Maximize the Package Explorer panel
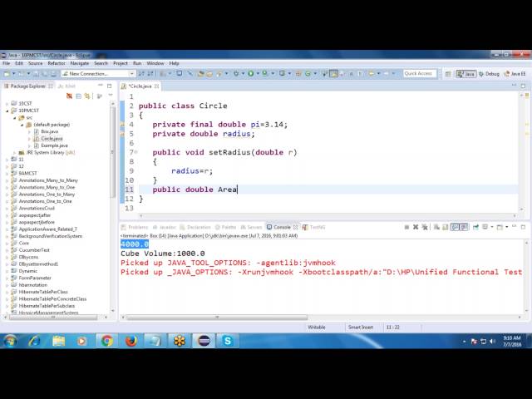532x399 pixels. coord(109,86)
